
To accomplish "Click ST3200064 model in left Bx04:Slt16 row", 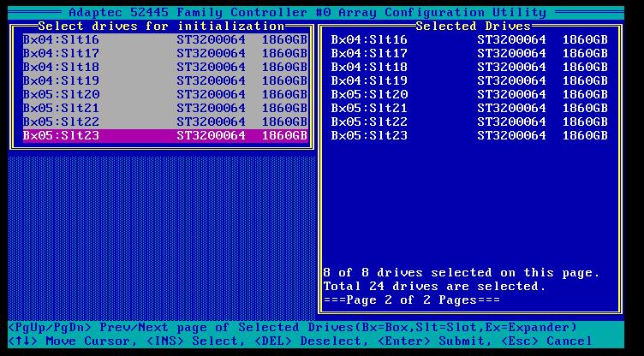I will [212, 40].
